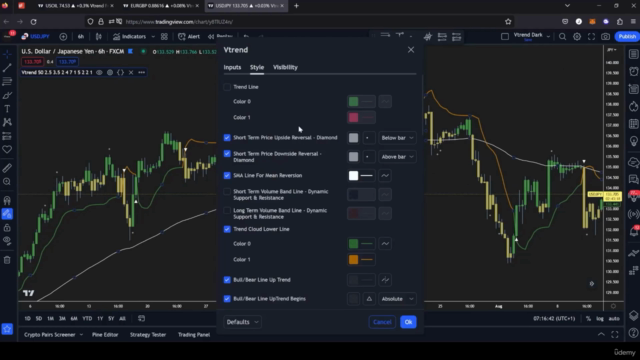Expand the Crypto Pairs Screener dropdown
This screenshot has width=640, height=360.
[81, 335]
